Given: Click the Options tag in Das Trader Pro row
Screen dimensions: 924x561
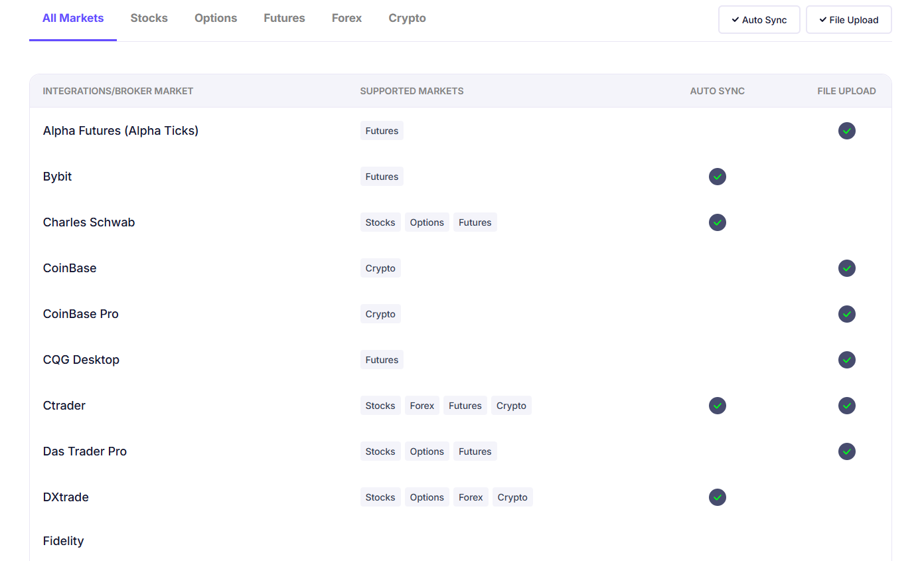Looking at the screenshot, I should [427, 451].
